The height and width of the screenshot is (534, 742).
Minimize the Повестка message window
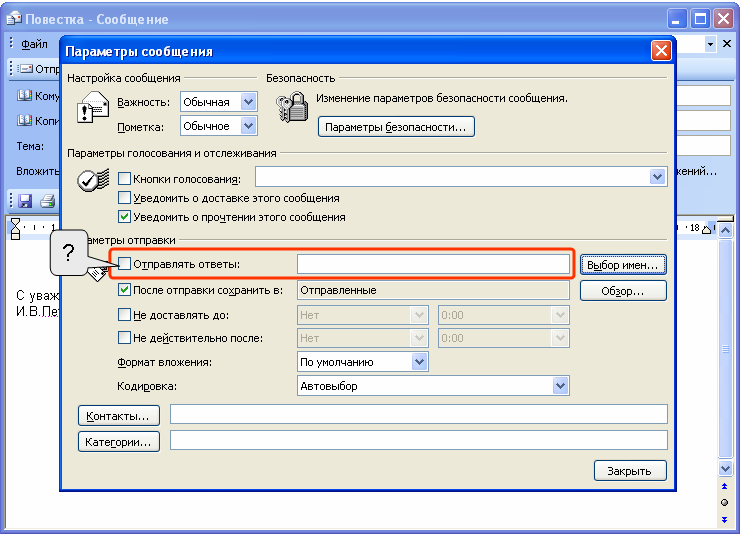point(677,19)
